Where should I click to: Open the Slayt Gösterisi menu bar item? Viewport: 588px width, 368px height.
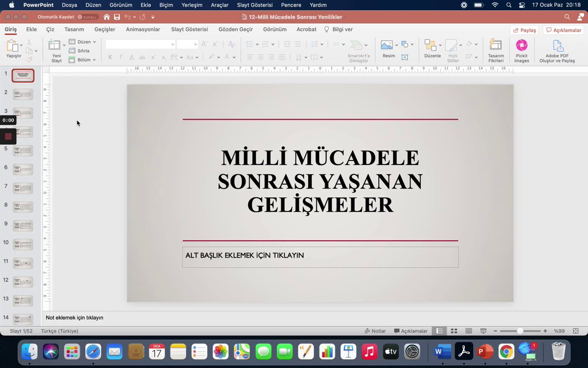click(x=255, y=5)
